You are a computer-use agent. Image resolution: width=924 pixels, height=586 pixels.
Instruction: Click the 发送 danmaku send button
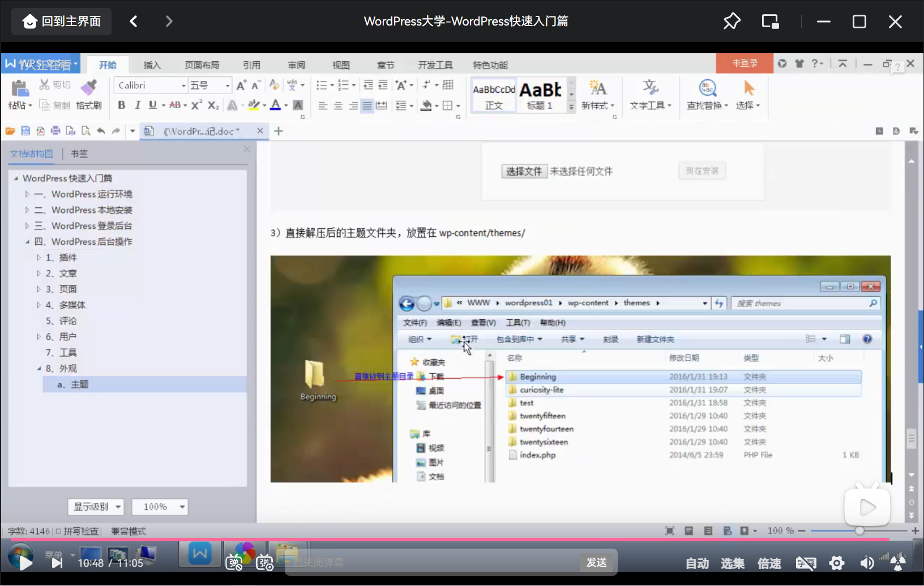597,562
